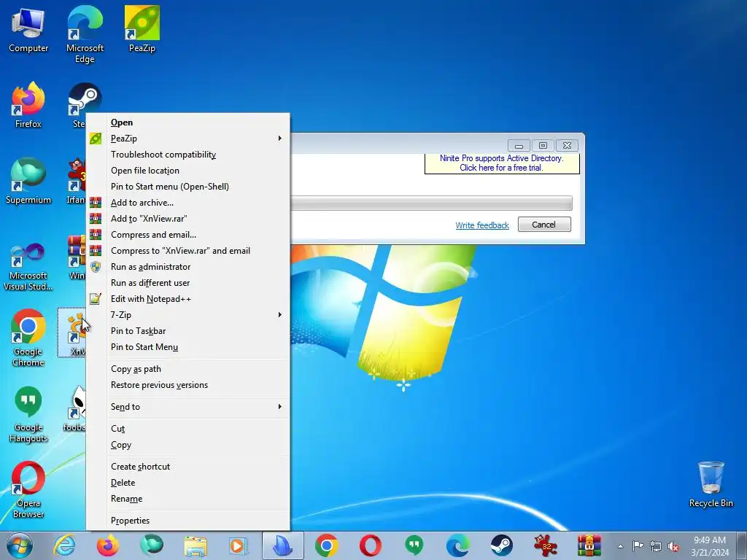Select the Microsoft Visual Studio desktop shortcut
This screenshot has width=747, height=560.
click(28, 267)
